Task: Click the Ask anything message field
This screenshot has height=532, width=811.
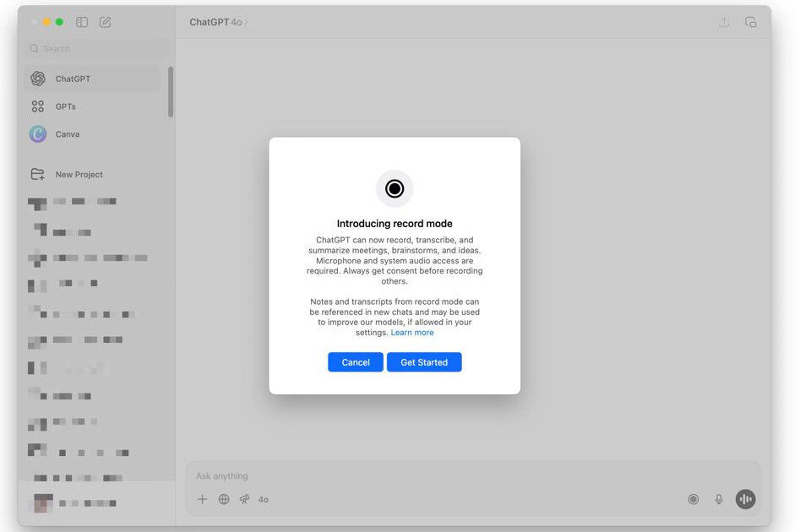Action: 473,475
